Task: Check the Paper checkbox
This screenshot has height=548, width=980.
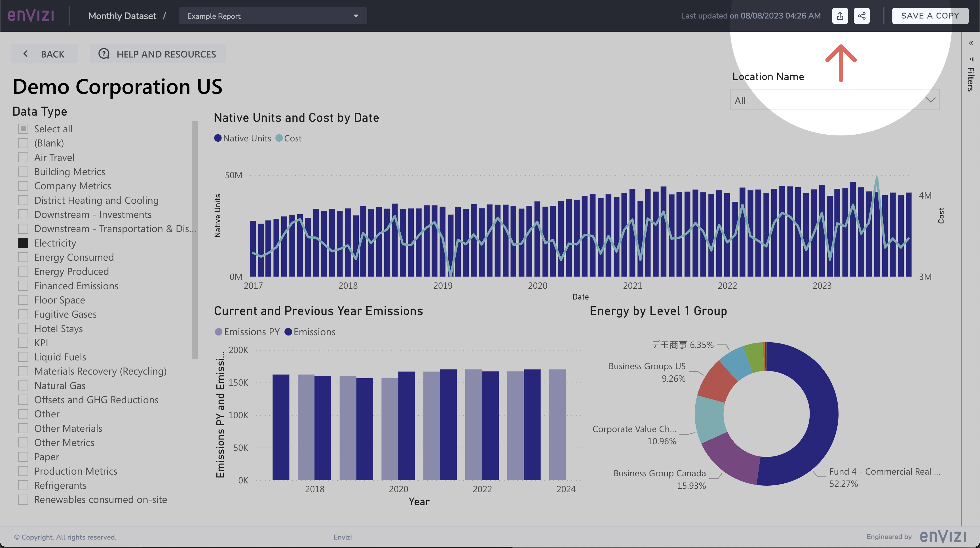Action: [x=23, y=457]
